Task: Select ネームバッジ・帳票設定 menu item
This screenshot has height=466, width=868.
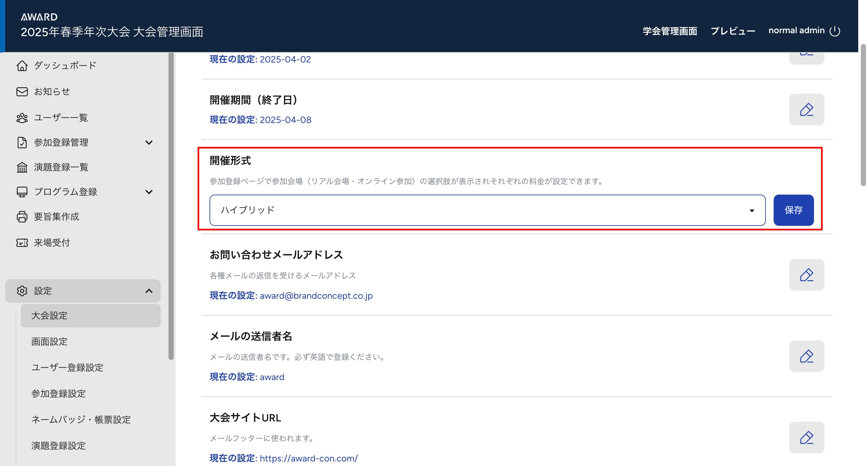Action: pos(81,419)
